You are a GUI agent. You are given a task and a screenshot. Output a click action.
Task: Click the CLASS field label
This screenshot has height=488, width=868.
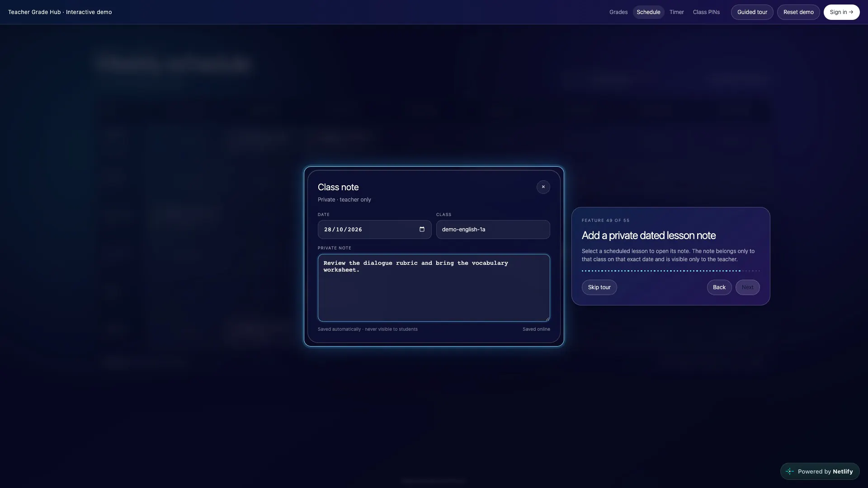pyautogui.click(x=443, y=215)
